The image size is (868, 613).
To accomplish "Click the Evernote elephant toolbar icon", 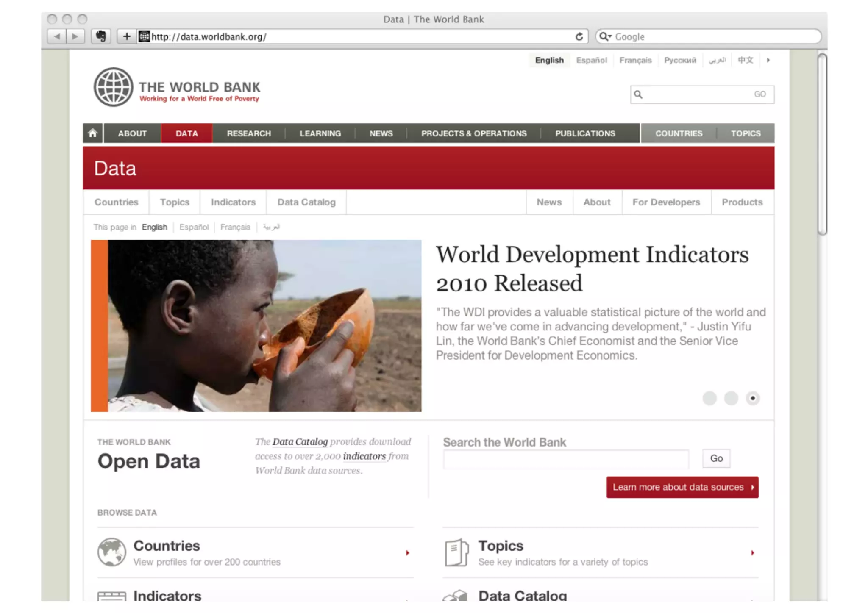I will click(x=101, y=36).
